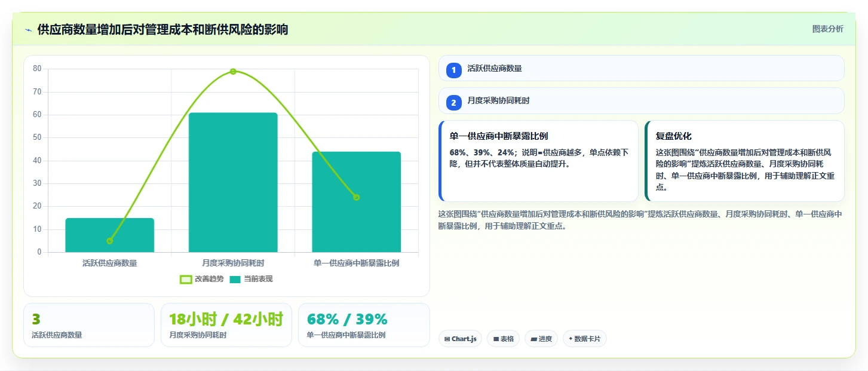Click the Chart.js tag
Viewport: 868px width, 371px height.
click(x=460, y=339)
